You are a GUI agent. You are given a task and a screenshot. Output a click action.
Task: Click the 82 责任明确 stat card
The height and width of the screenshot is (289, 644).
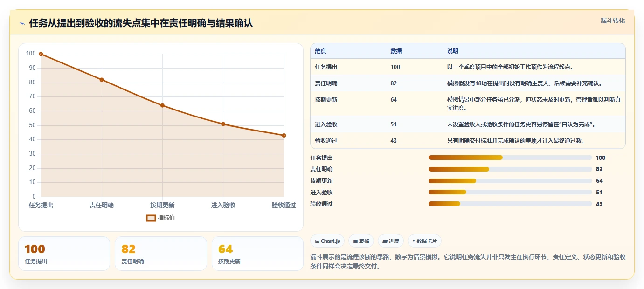click(161, 254)
